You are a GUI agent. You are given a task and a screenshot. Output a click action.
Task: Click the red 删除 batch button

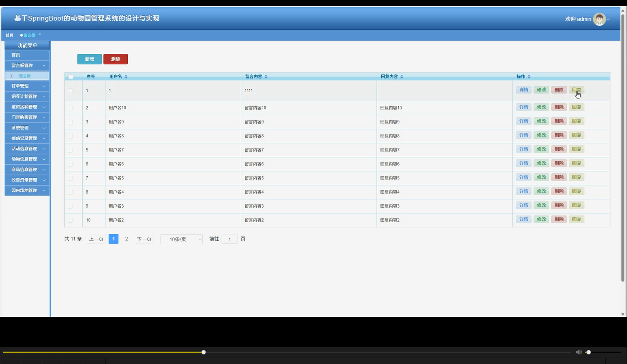[x=115, y=59]
